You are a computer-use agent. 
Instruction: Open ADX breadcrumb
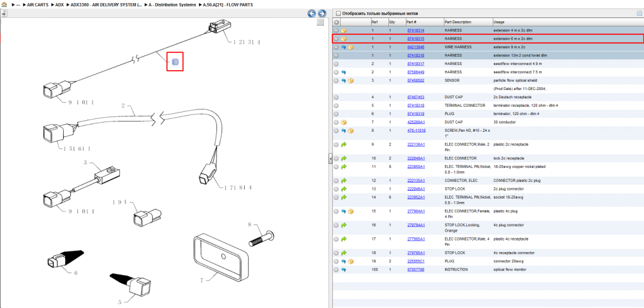point(59,5)
